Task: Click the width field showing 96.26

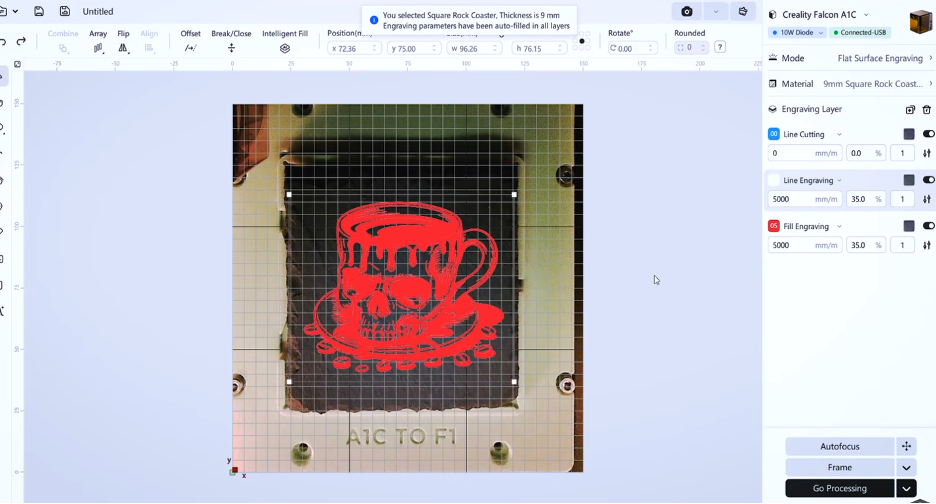Action: pos(474,48)
